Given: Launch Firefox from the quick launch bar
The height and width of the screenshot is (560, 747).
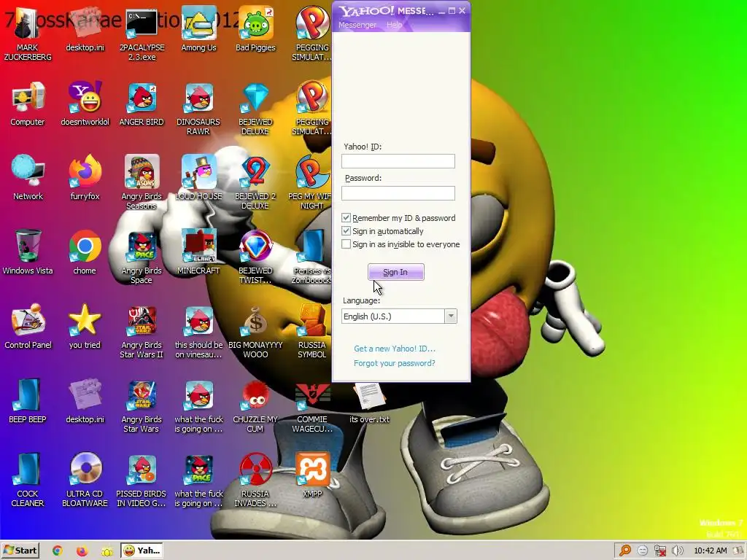Looking at the screenshot, I should (x=82, y=551).
